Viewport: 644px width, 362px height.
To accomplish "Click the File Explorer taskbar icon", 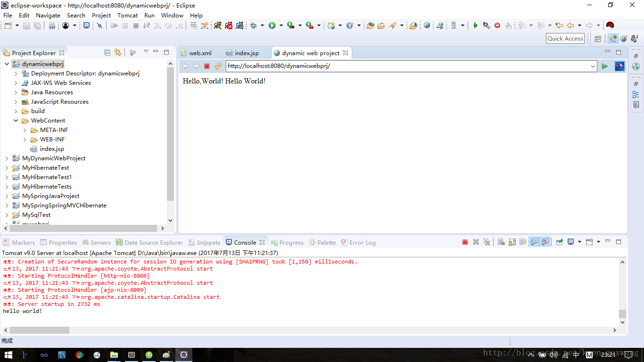I will 114,354.
